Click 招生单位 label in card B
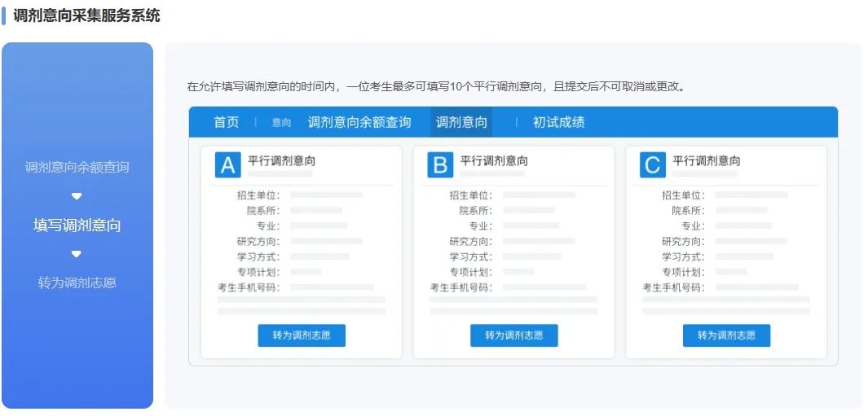868x416 pixels. coord(471,195)
